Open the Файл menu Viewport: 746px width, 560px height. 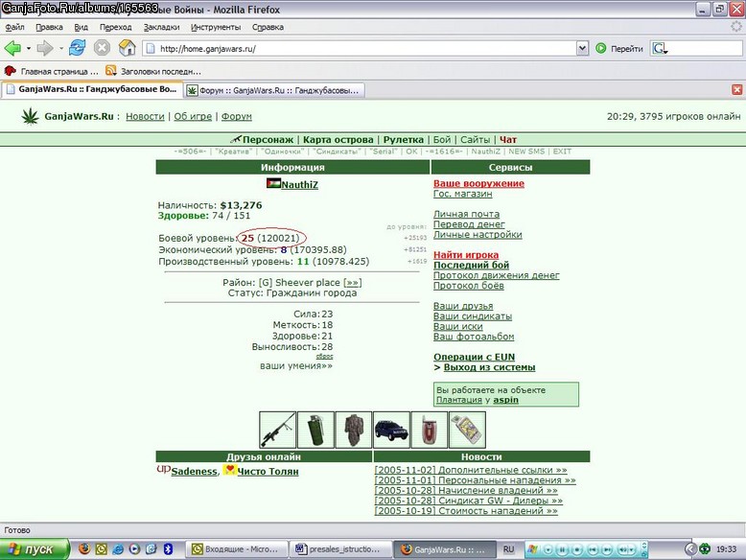[14, 27]
